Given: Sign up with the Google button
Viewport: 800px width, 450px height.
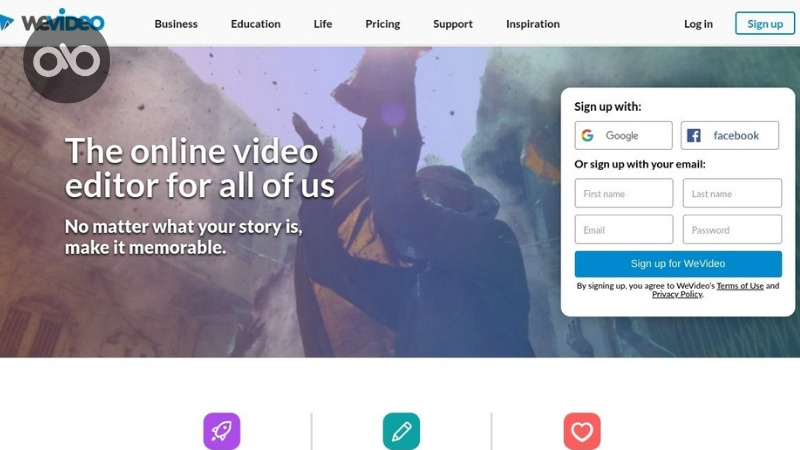Looking at the screenshot, I should pos(623,135).
